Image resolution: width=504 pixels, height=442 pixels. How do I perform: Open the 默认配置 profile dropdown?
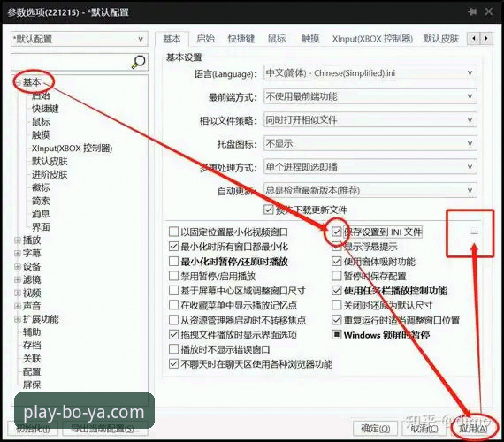click(80, 39)
